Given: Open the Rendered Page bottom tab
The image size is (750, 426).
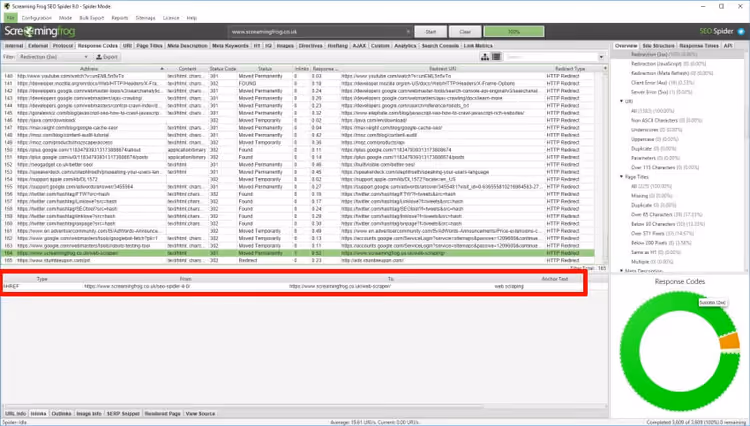Looking at the screenshot, I should (x=163, y=414).
